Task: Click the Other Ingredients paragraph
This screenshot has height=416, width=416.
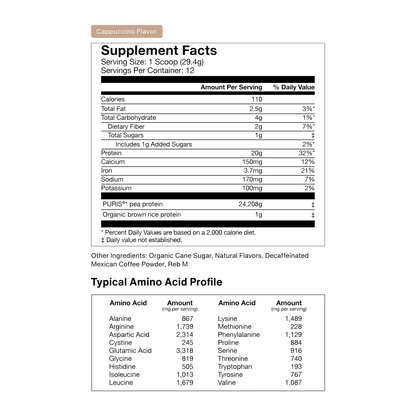Action: click(200, 260)
